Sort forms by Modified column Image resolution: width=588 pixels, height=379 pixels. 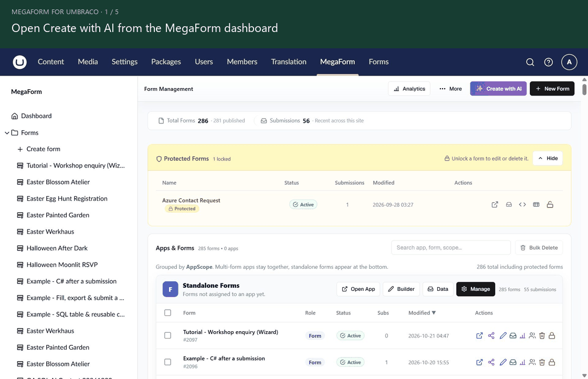422,313
